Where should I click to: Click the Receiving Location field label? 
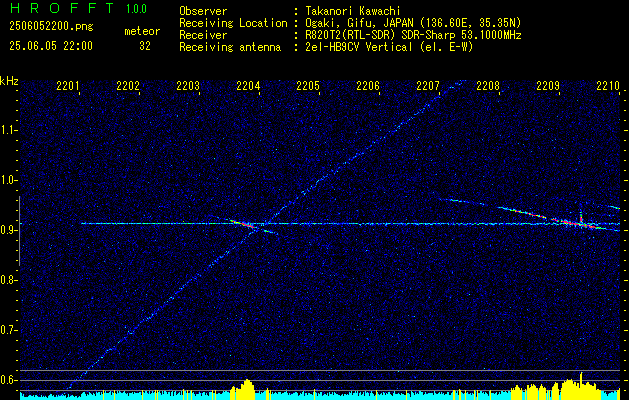point(233,23)
